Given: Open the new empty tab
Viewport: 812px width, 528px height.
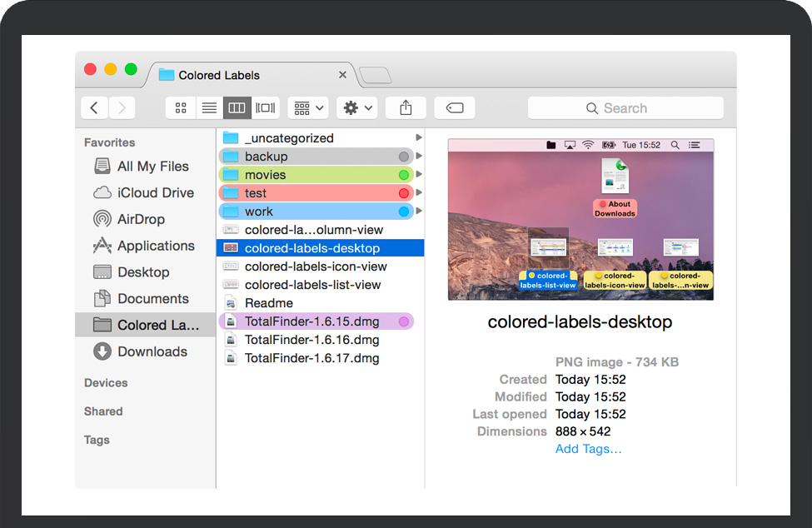Looking at the screenshot, I should 375,76.
